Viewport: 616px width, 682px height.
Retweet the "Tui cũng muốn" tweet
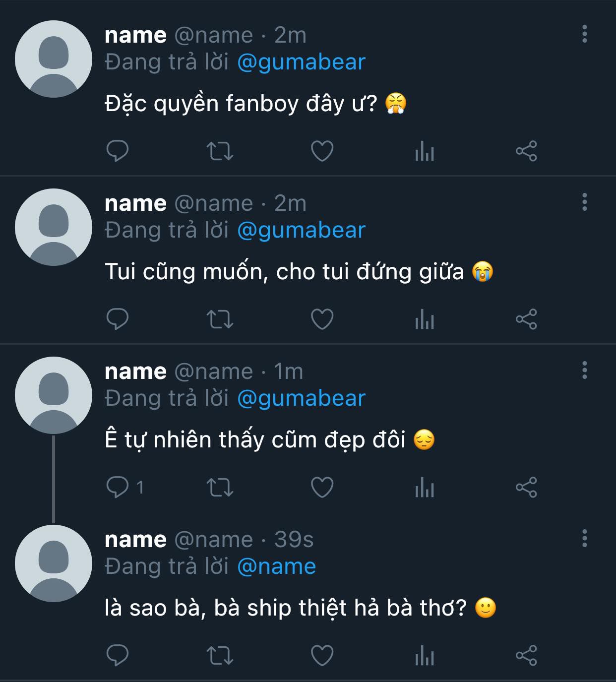coord(220,319)
